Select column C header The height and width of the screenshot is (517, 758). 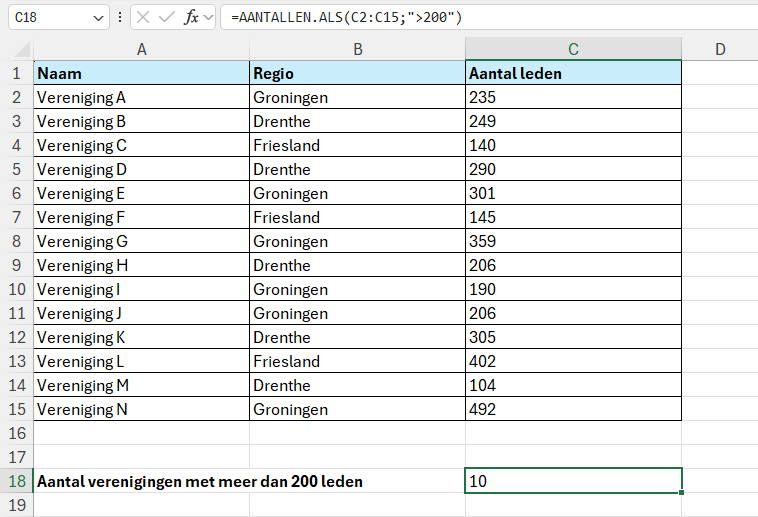point(573,49)
